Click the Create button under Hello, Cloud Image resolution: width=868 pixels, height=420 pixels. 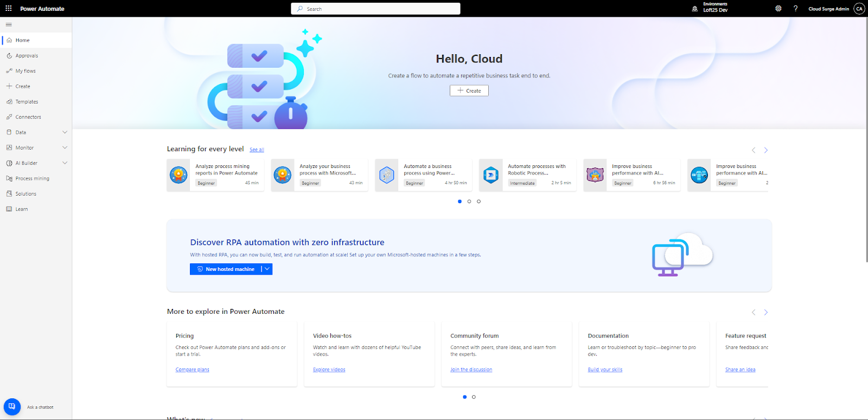tap(469, 91)
